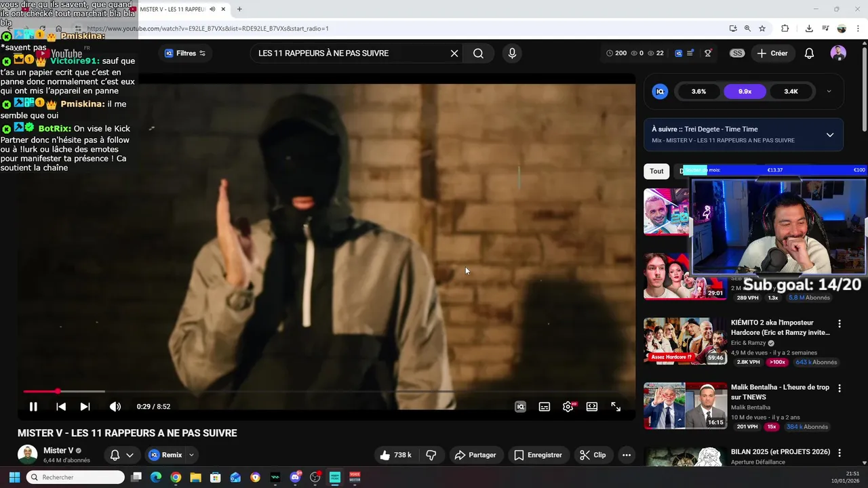The image size is (868, 488).
Task: Open the BILAN 2025 video title
Action: click(x=781, y=452)
